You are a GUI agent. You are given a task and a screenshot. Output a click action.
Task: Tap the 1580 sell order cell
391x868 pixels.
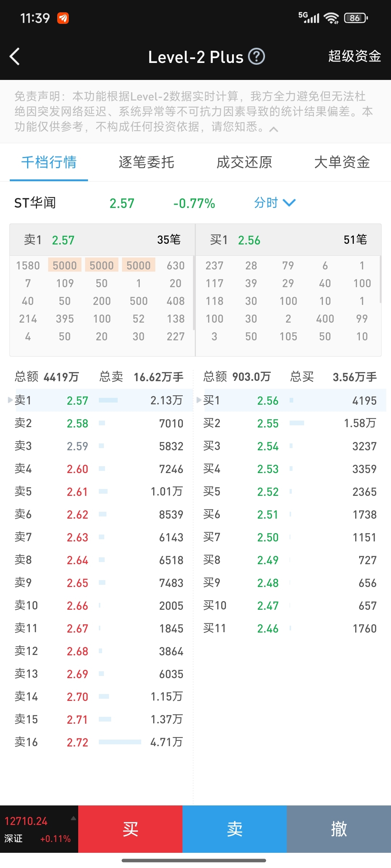(28, 265)
